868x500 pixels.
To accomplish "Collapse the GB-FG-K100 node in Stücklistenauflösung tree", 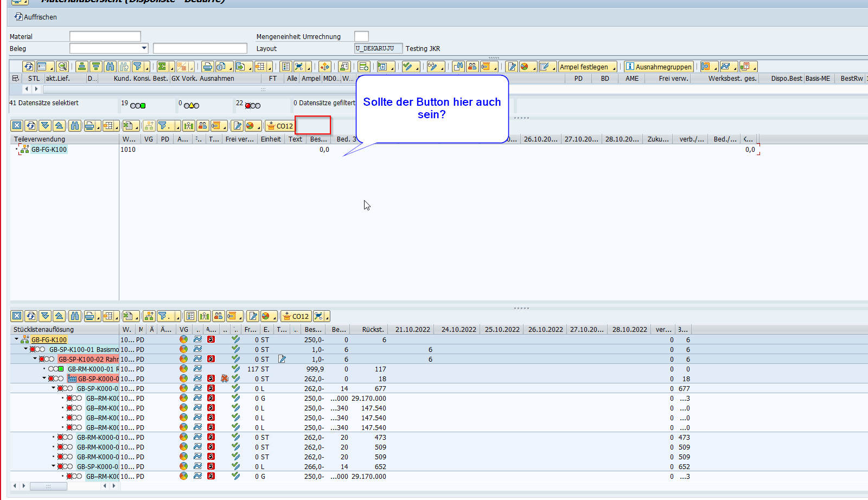I will click(x=16, y=339).
